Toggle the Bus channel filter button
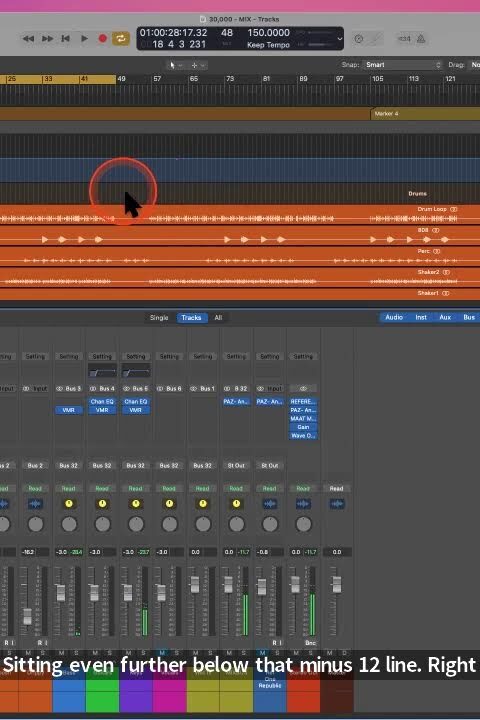The width and height of the screenshot is (480, 720). coord(469,317)
